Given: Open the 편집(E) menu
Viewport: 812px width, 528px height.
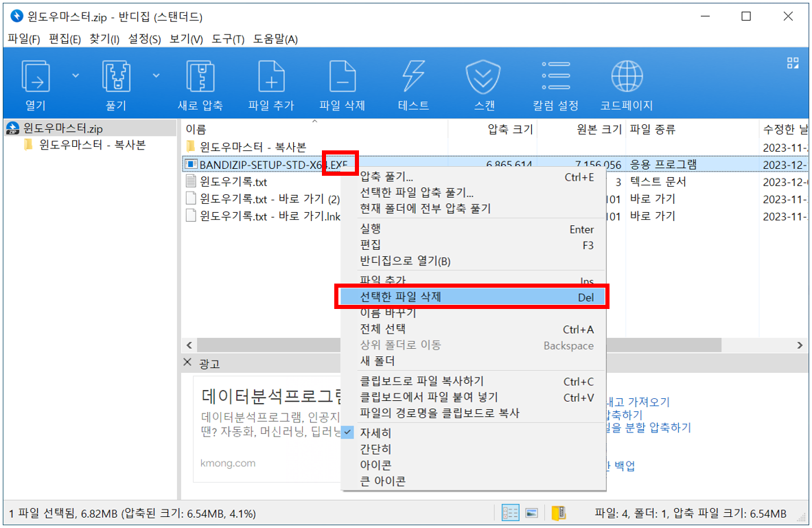Looking at the screenshot, I should [x=65, y=39].
